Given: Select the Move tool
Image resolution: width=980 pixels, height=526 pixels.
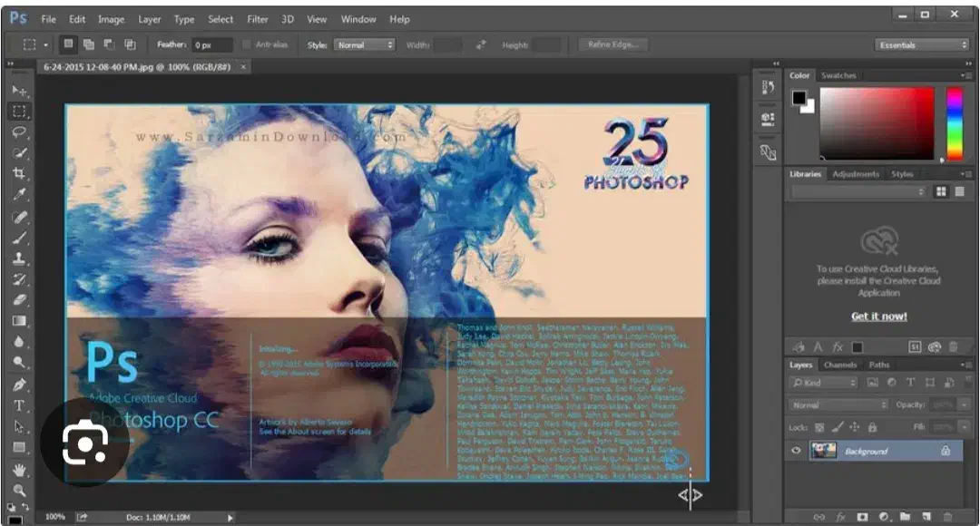Looking at the screenshot, I should point(19,91).
